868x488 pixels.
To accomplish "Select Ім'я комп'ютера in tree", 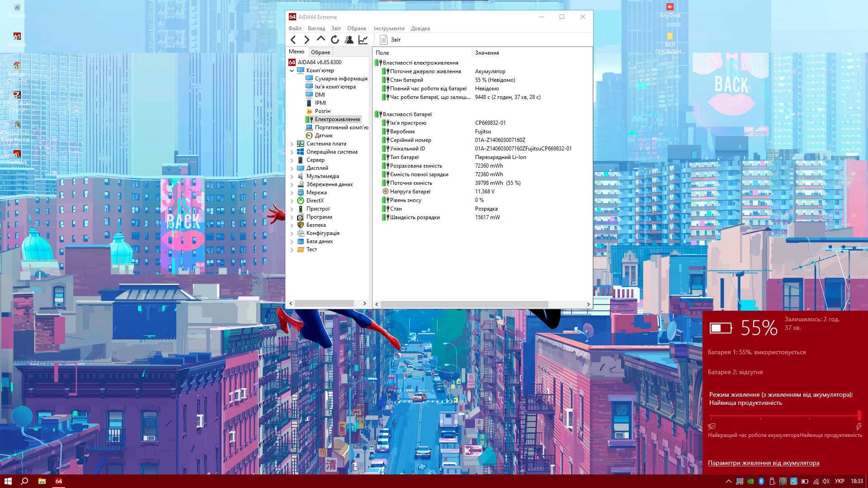I will click(330, 87).
